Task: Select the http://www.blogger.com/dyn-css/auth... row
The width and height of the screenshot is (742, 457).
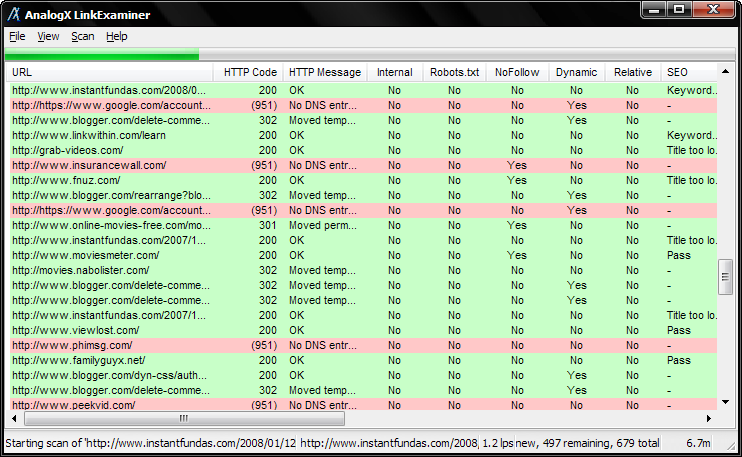Action: (x=363, y=376)
